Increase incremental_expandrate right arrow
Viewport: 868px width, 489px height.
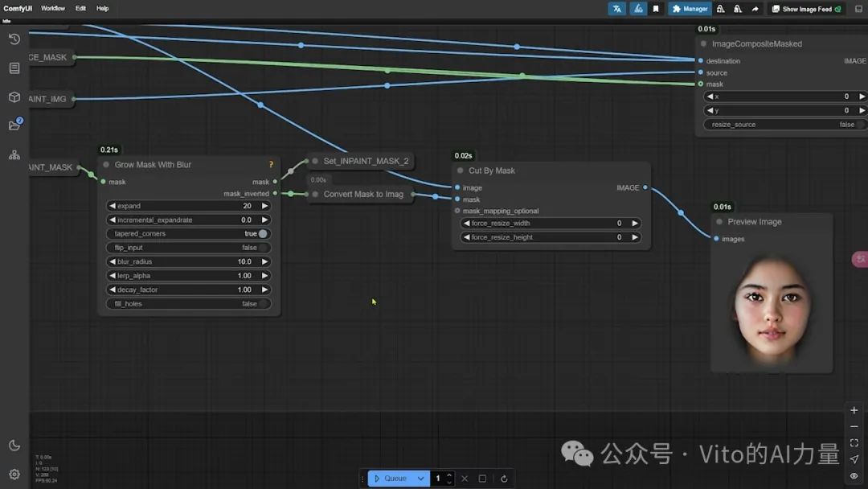[264, 220]
